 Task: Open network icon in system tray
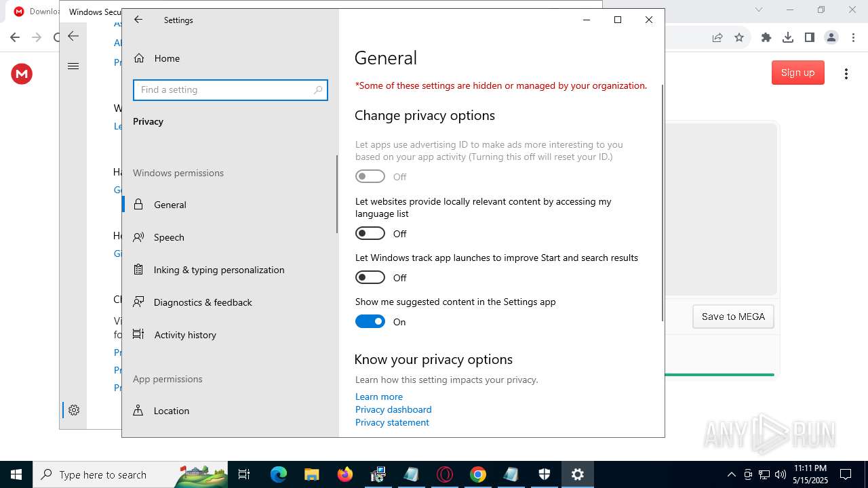pos(764,474)
